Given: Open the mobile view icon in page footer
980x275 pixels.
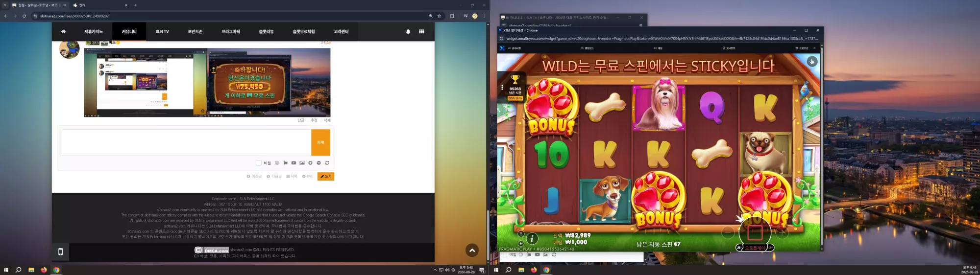Looking at the screenshot, I should [x=60, y=252].
